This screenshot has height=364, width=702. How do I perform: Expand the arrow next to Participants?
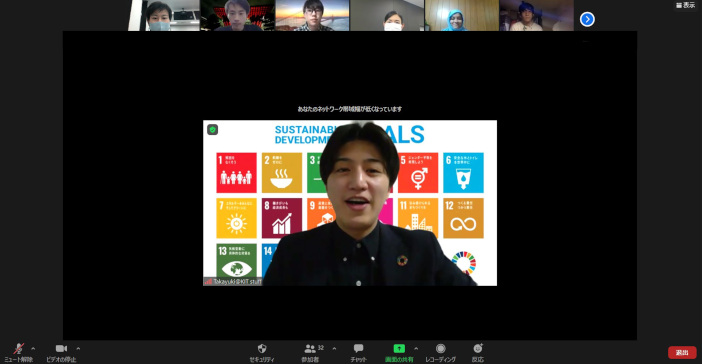[334, 348]
